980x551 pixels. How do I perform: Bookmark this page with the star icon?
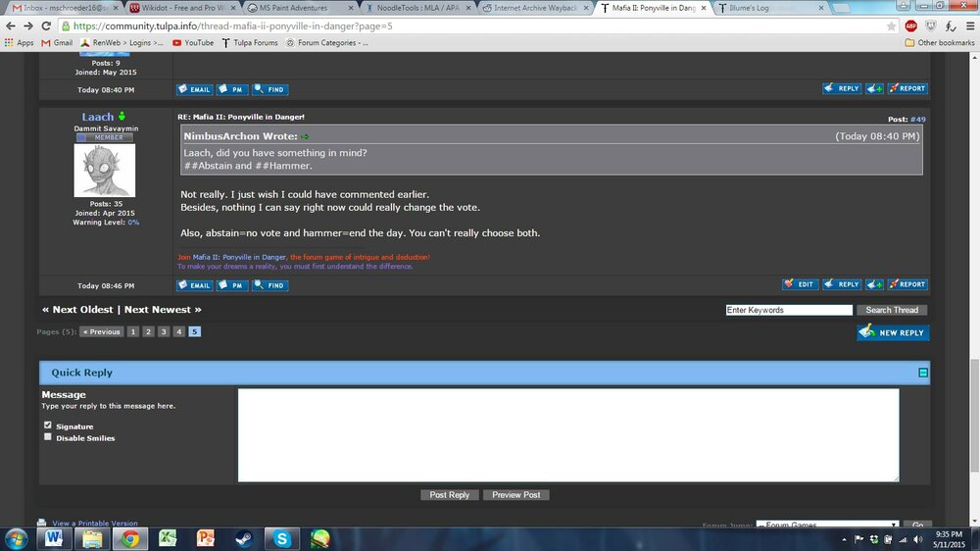tap(891, 26)
